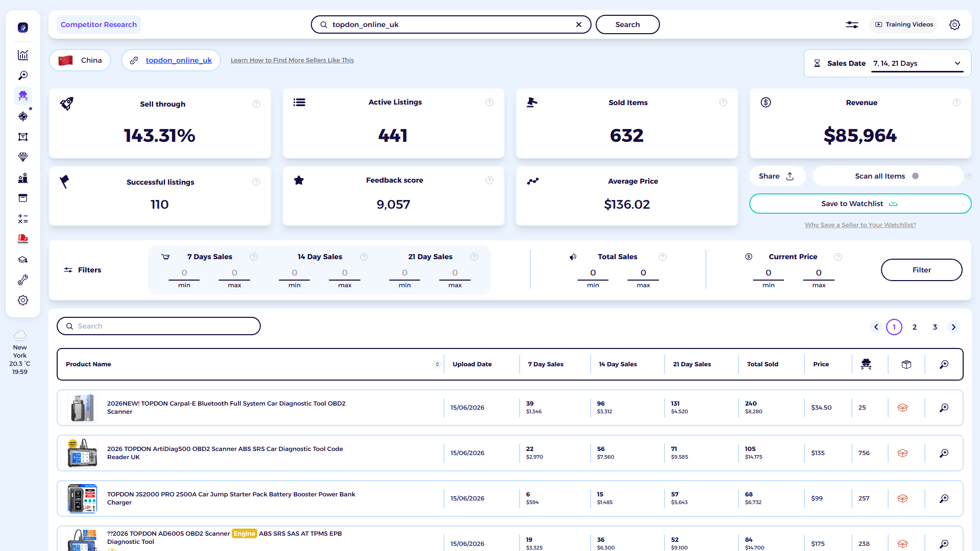Sort by Product Name column arrows
The image size is (980, 551).
pos(437,364)
